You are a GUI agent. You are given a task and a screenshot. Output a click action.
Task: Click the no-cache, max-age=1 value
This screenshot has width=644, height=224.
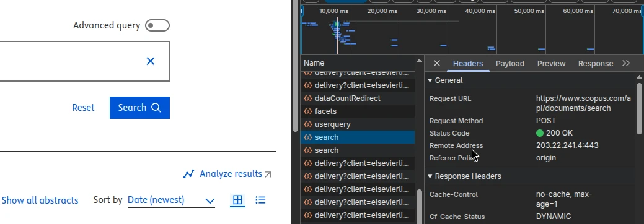pos(564,199)
